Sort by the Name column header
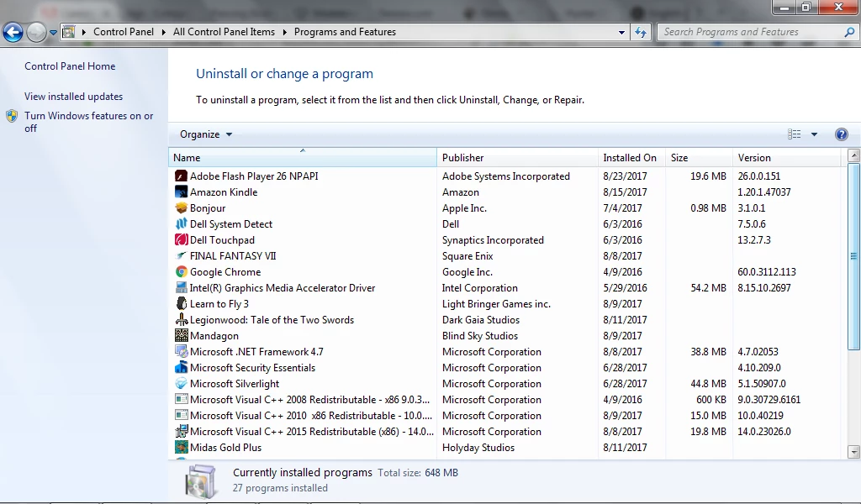 point(303,157)
